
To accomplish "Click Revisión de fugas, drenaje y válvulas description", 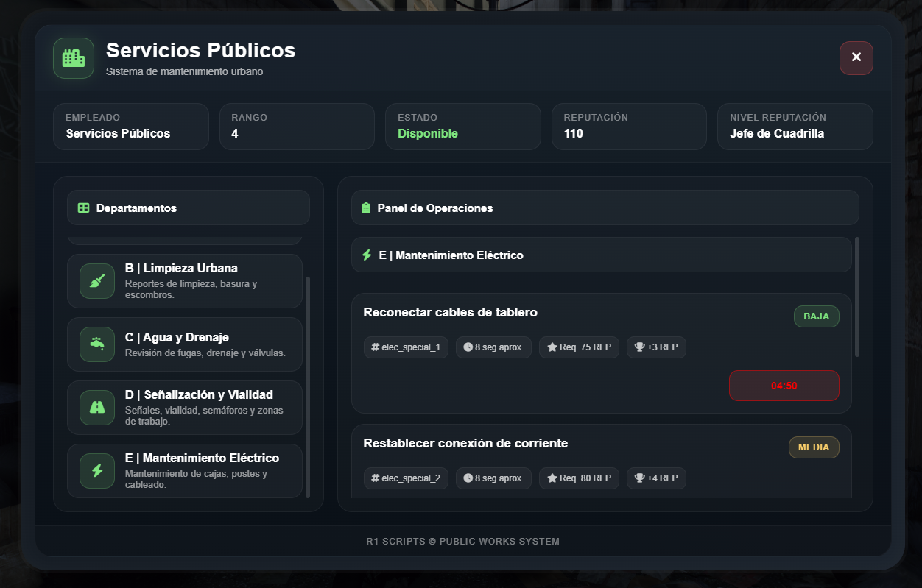I will [x=205, y=353].
